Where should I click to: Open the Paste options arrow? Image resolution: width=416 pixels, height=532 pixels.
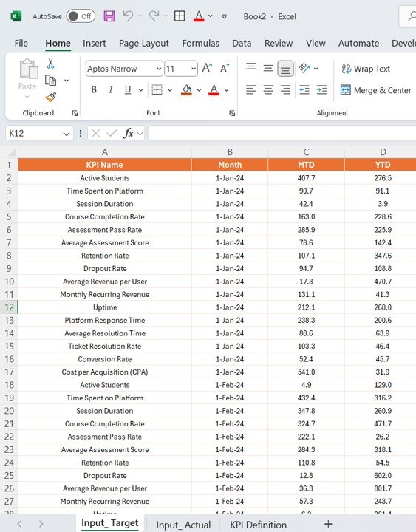pyautogui.click(x=27, y=97)
